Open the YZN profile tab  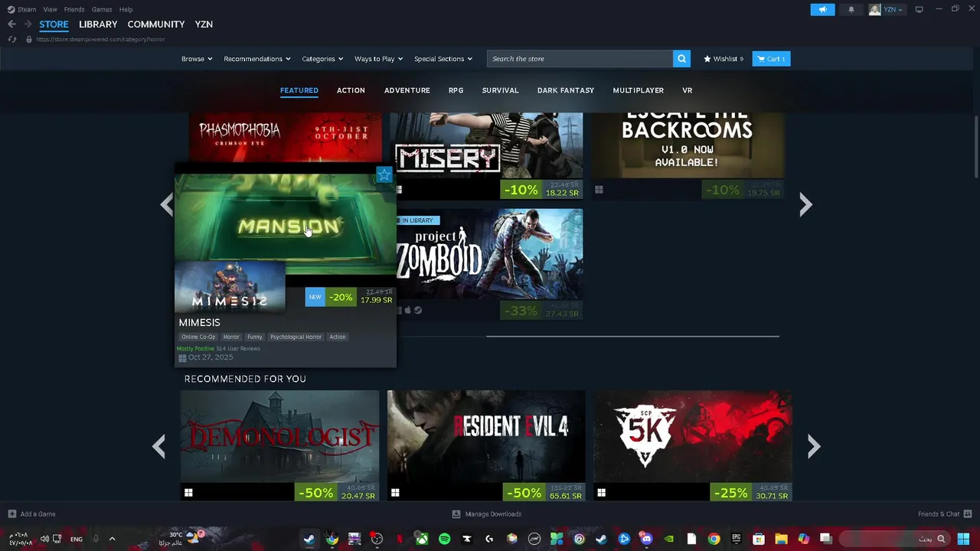tap(204, 24)
